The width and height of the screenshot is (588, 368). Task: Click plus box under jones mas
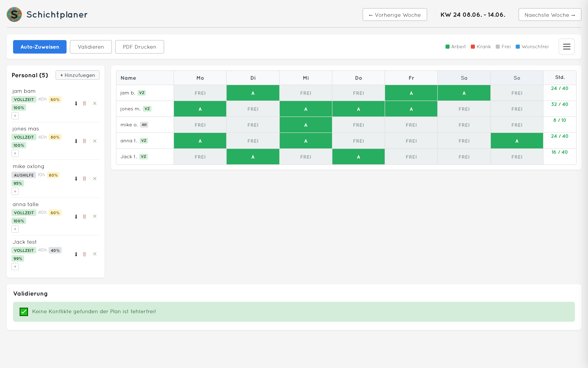click(x=15, y=153)
